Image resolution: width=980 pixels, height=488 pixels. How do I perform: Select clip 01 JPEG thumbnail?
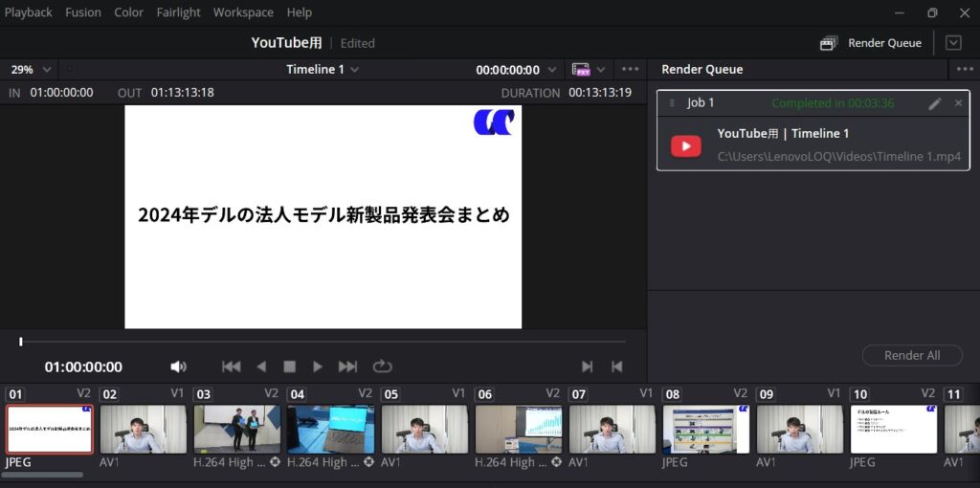pos(50,430)
